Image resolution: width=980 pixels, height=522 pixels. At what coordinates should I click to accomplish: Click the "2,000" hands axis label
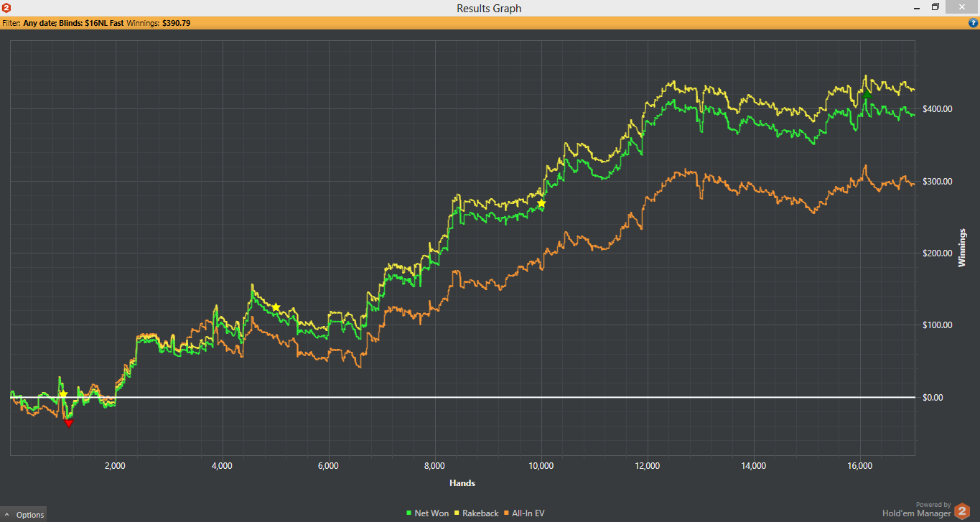(x=115, y=465)
